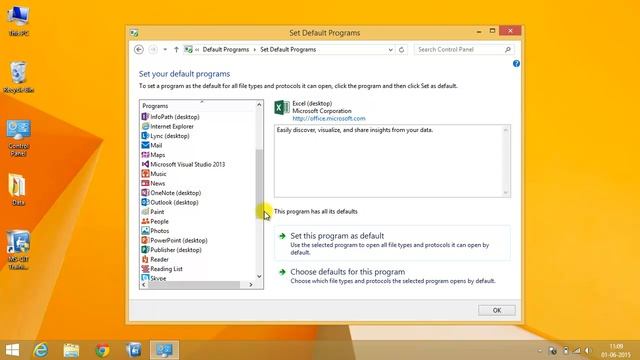Open the http://office.microsoft.com link
This screenshot has height=360, width=640.
pyautogui.click(x=329, y=118)
